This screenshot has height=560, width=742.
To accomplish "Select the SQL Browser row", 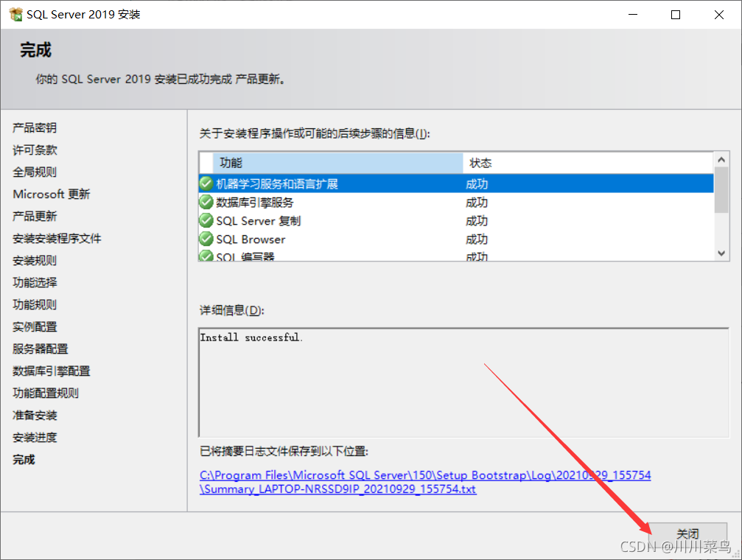I will [456, 239].
